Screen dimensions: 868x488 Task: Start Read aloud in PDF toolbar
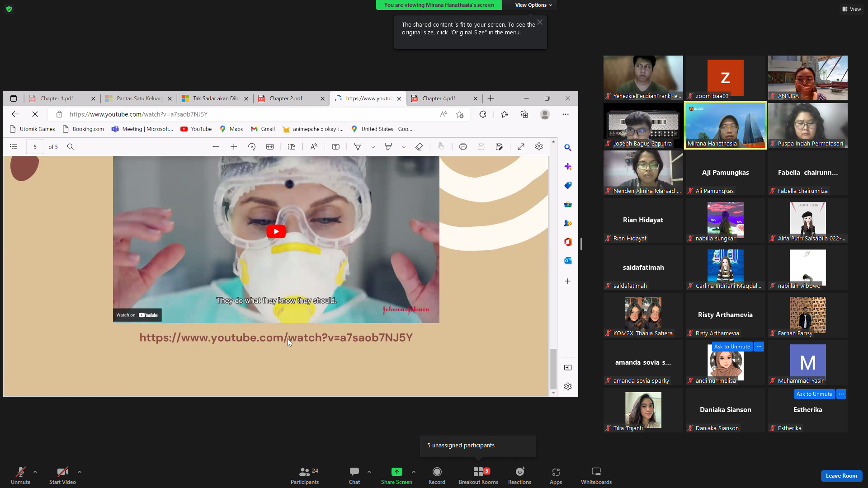(314, 147)
